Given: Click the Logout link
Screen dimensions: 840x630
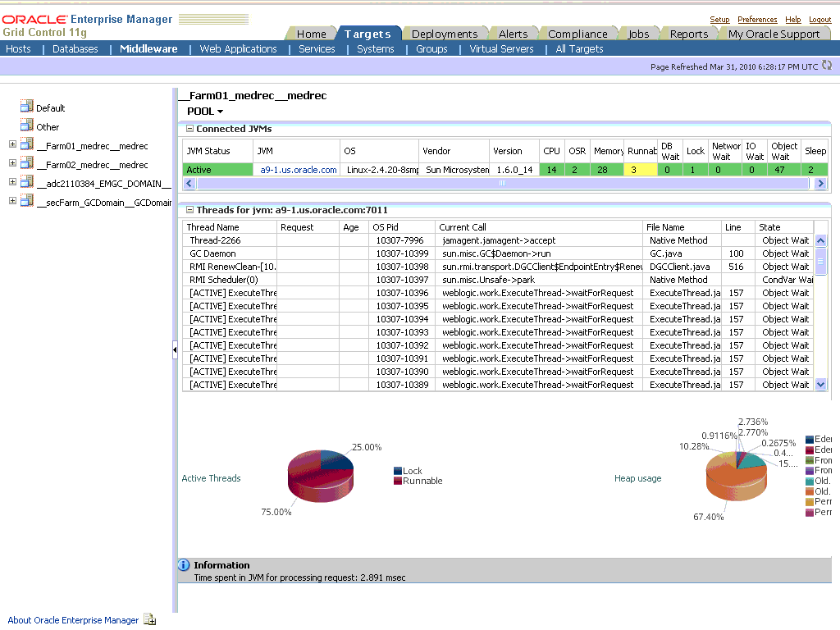Looking at the screenshot, I should pos(819,20).
